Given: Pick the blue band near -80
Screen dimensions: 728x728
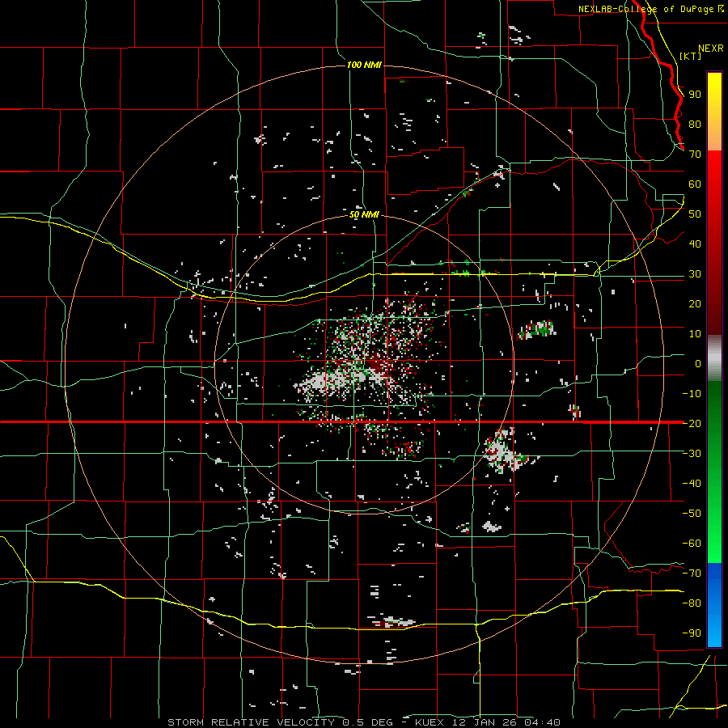Looking at the screenshot, I should point(714,603).
